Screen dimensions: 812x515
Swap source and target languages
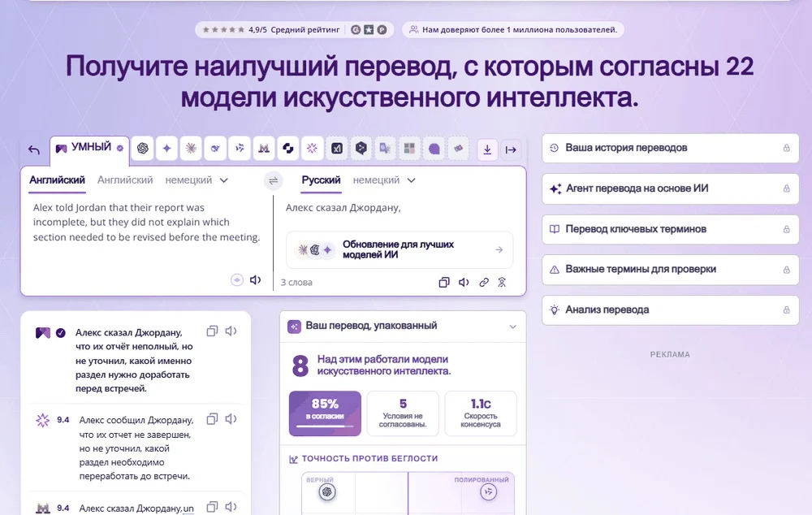274,180
